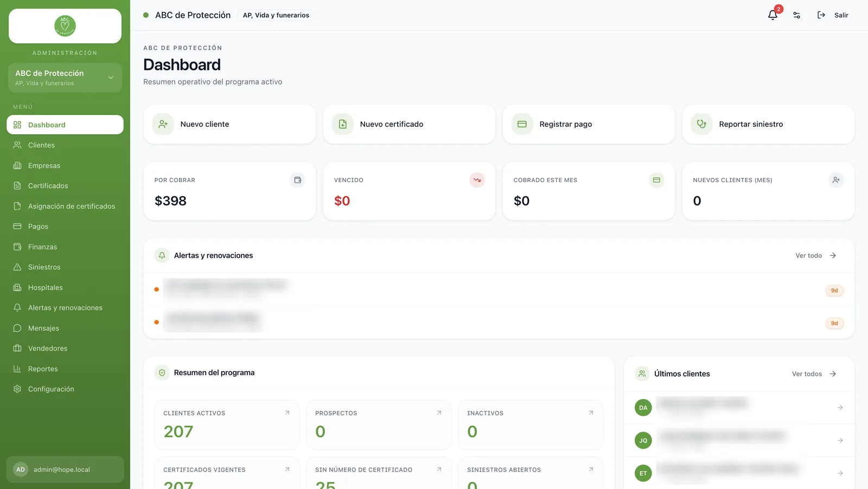The image size is (868, 489).
Task: Select Hospitales in the sidebar
Action: coord(65,287)
